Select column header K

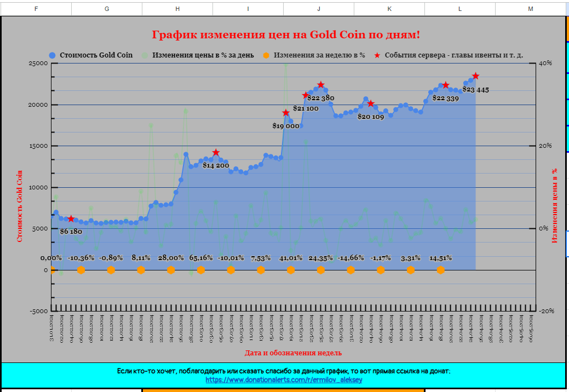click(x=389, y=9)
